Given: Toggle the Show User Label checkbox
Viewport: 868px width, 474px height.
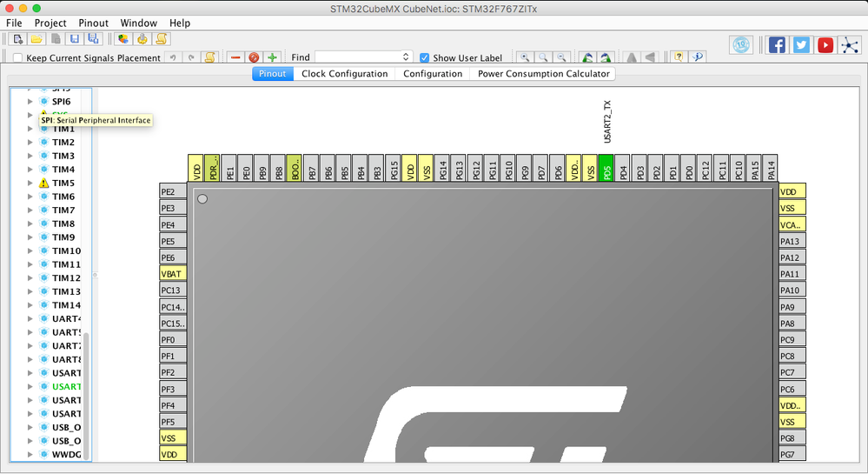Looking at the screenshot, I should [425, 57].
